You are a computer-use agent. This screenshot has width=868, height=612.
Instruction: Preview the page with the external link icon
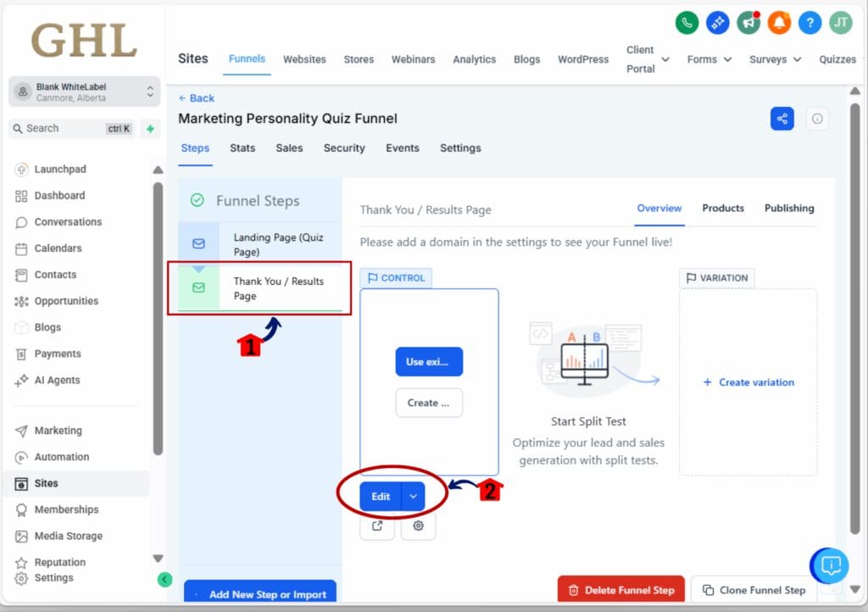pos(377,526)
